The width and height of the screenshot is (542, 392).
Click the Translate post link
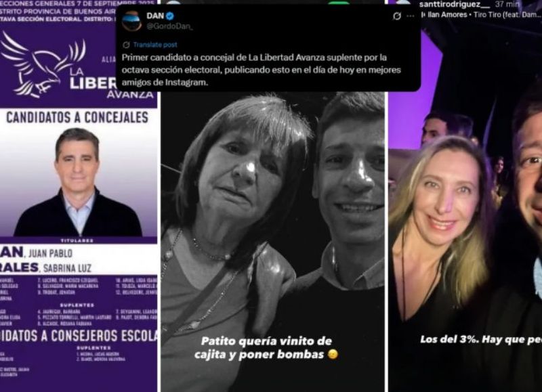click(155, 45)
